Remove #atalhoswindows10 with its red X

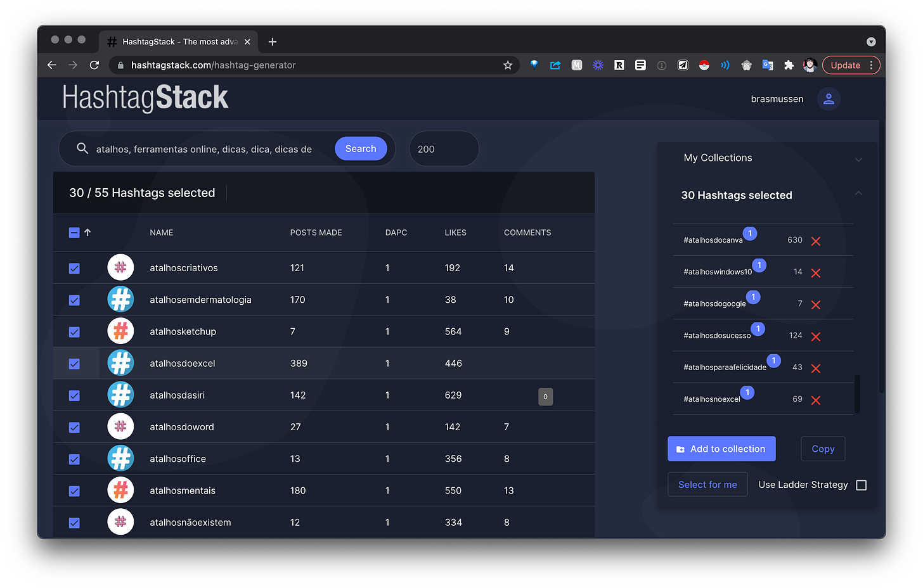(816, 272)
